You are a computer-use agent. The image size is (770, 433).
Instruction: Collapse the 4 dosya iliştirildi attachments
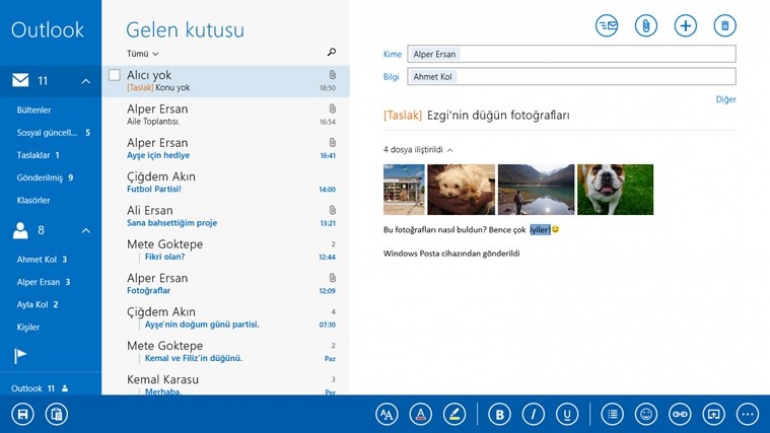point(418,150)
